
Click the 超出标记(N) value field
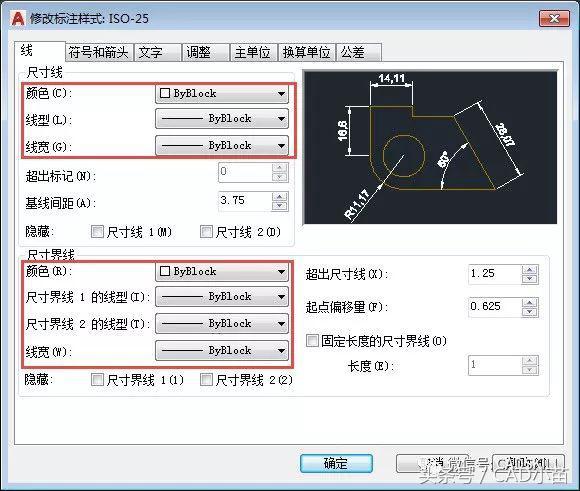(x=245, y=172)
